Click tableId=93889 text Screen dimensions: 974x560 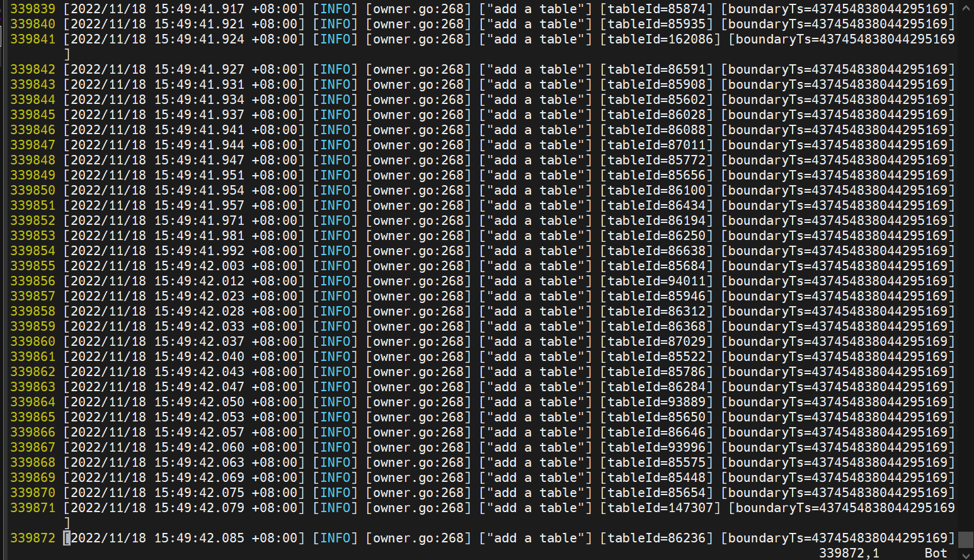click(x=657, y=402)
